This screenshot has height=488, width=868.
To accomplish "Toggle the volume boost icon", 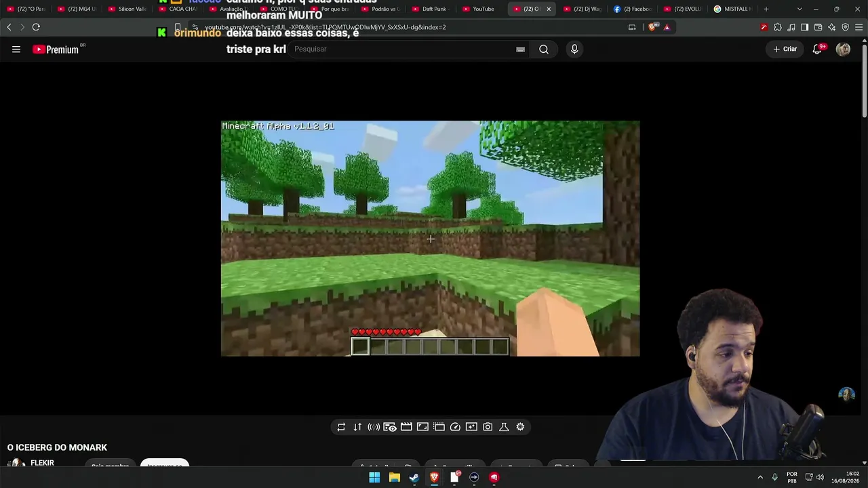I will [374, 427].
